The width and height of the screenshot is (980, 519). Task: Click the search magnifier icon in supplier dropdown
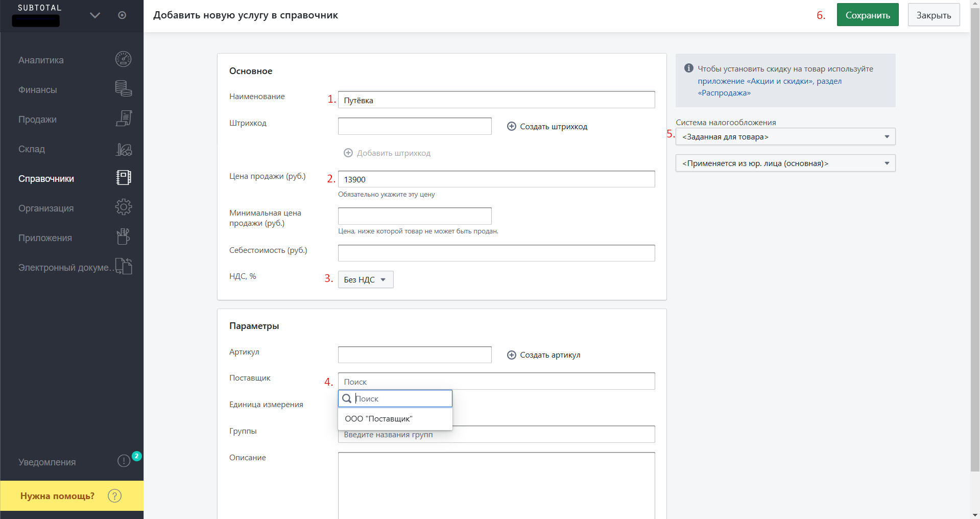[x=347, y=398]
